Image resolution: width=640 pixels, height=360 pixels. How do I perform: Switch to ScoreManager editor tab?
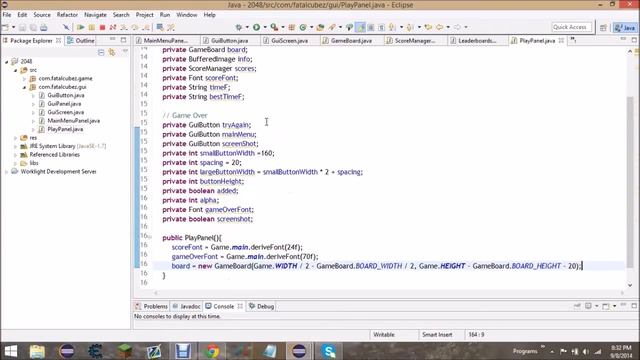point(415,40)
